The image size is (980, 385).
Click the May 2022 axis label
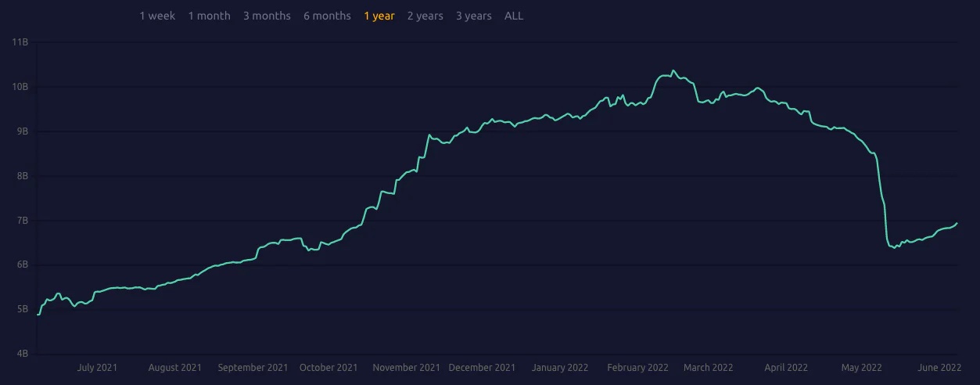click(x=861, y=367)
